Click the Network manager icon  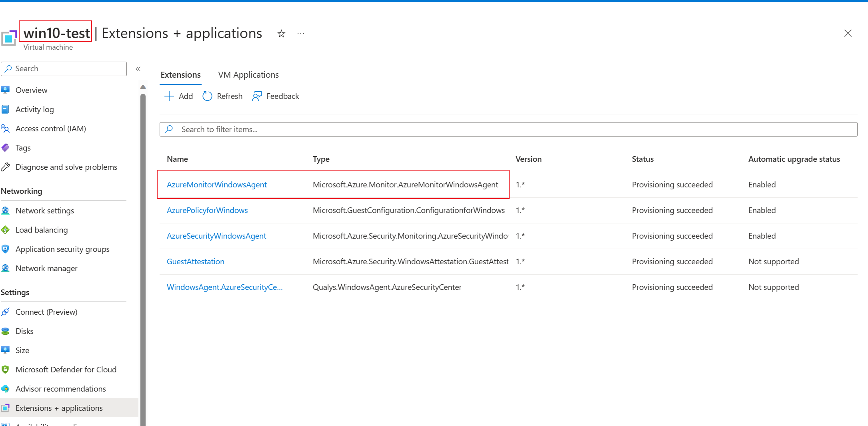pos(5,268)
